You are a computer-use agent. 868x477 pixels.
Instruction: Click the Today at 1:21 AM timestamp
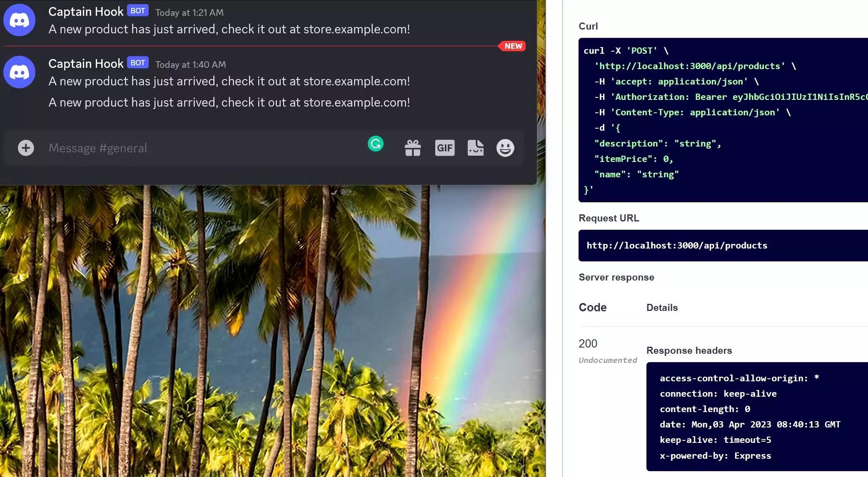pyautogui.click(x=189, y=12)
